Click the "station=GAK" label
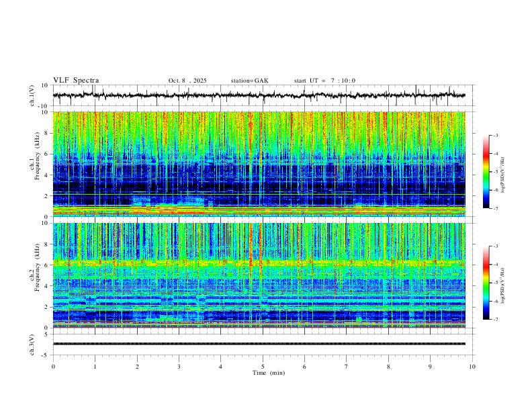Viewport: 532px width, 411px height. pyautogui.click(x=249, y=81)
